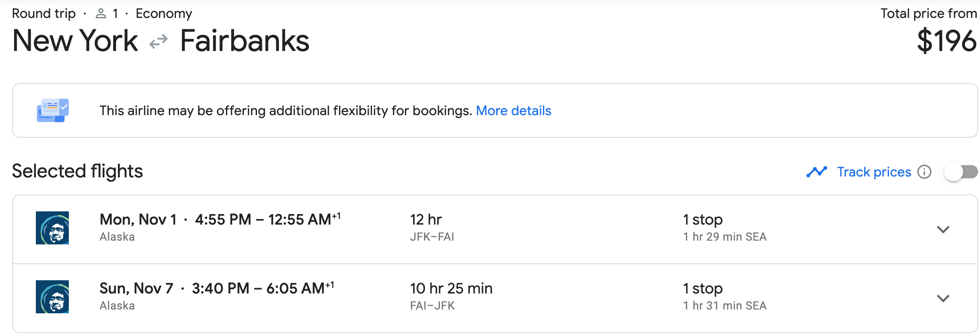
Task: Click Alaska logo on Mon, Nov 1 flight
Action: (x=52, y=228)
